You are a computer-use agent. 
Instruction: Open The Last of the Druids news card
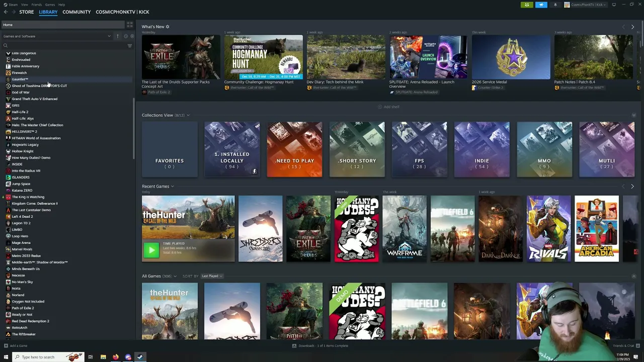click(181, 64)
